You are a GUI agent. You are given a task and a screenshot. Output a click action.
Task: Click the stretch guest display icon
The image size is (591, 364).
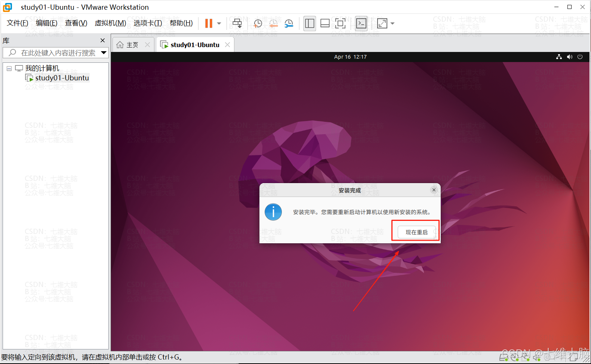382,24
